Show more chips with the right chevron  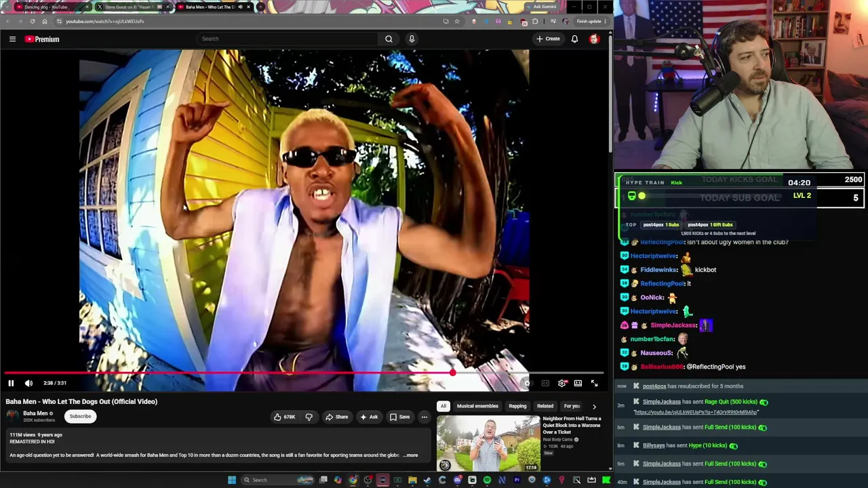pyautogui.click(x=594, y=407)
